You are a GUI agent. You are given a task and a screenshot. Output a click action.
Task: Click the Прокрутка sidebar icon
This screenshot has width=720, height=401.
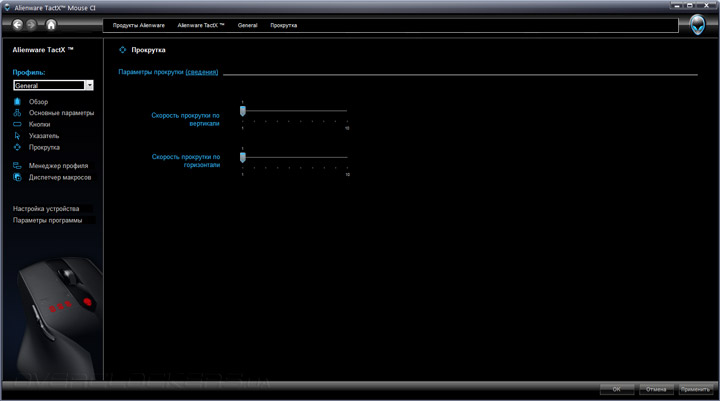pos(17,147)
